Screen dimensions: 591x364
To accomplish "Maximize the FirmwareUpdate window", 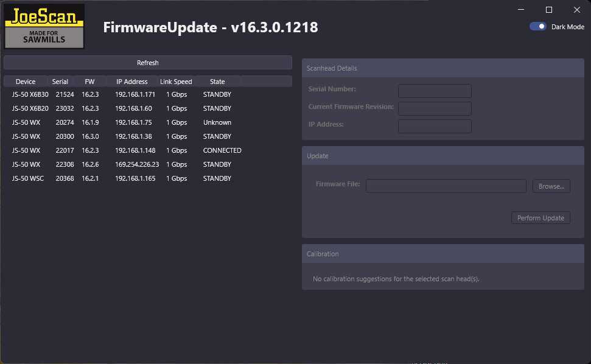I will tap(549, 9).
